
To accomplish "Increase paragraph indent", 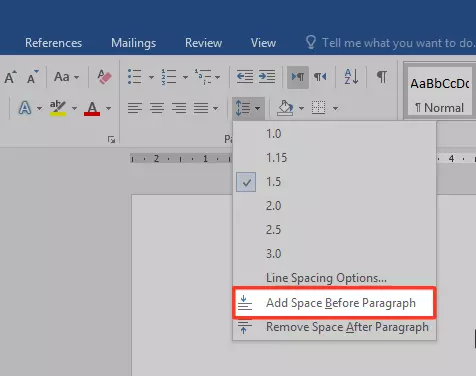I will coord(267,77).
